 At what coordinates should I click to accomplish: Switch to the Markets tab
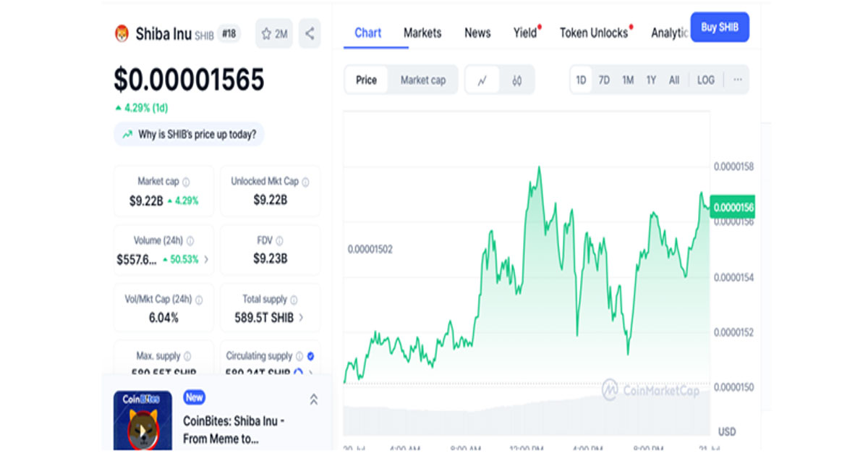(422, 33)
